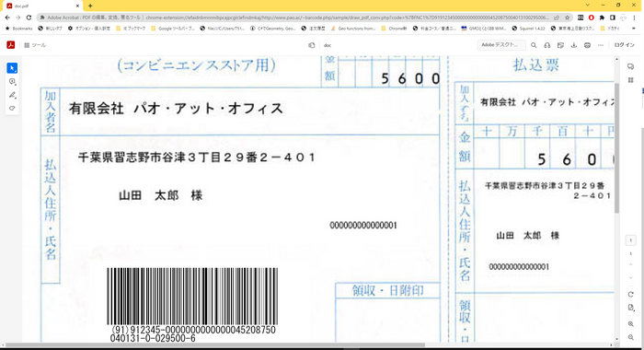The height and width of the screenshot is (350, 644).
Task: Go to previous page with up chevron
Action: tap(630, 265)
